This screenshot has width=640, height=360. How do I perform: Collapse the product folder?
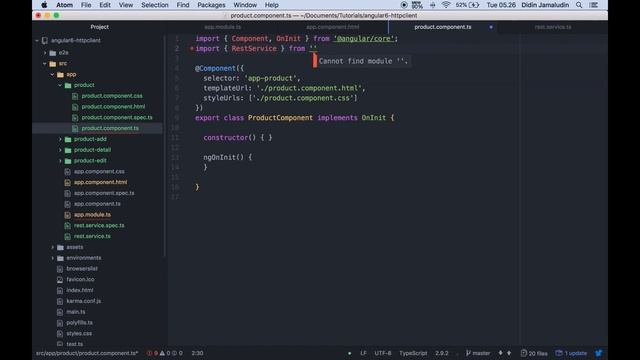[60, 85]
